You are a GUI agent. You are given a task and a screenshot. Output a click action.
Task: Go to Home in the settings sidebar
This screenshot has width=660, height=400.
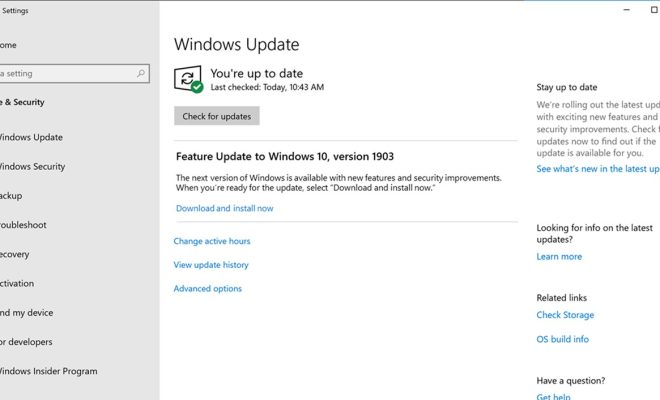coord(8,45)
